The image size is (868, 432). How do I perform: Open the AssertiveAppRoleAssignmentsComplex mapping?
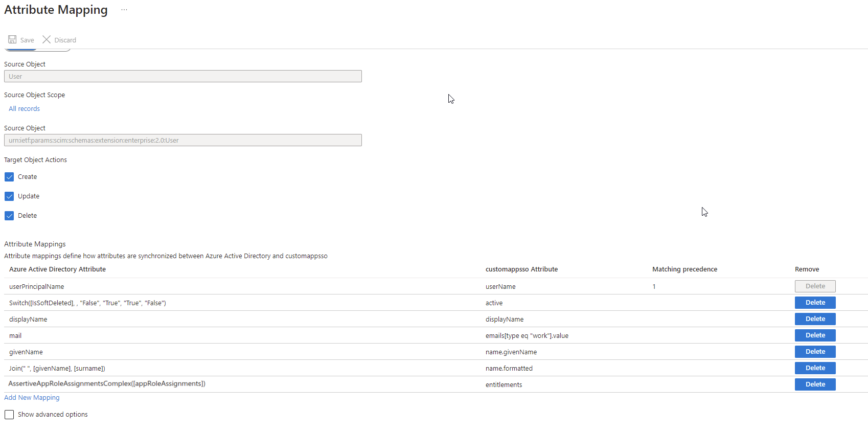point(107,384)
